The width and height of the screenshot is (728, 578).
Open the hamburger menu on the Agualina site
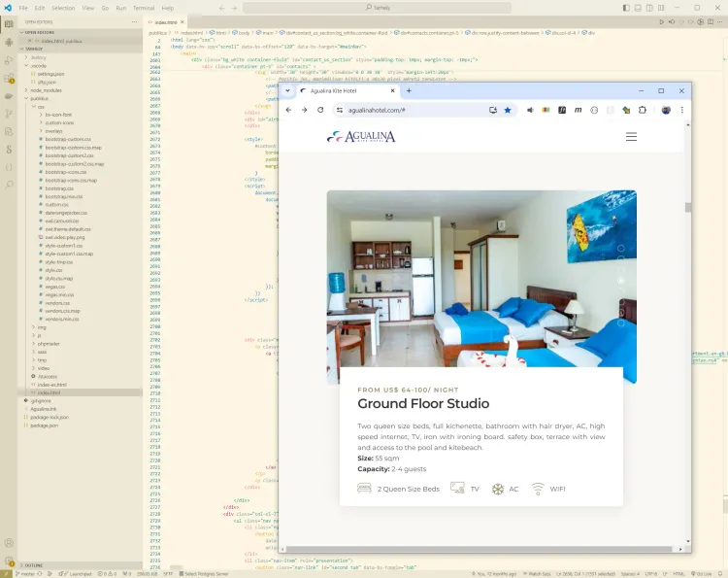tap(631, 137)
